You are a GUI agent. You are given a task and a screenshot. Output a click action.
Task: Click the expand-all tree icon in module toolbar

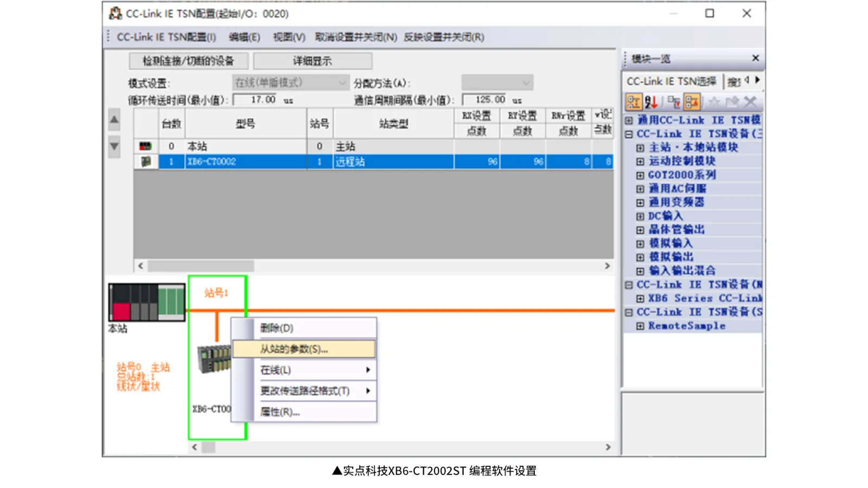(x=674, y=102)
